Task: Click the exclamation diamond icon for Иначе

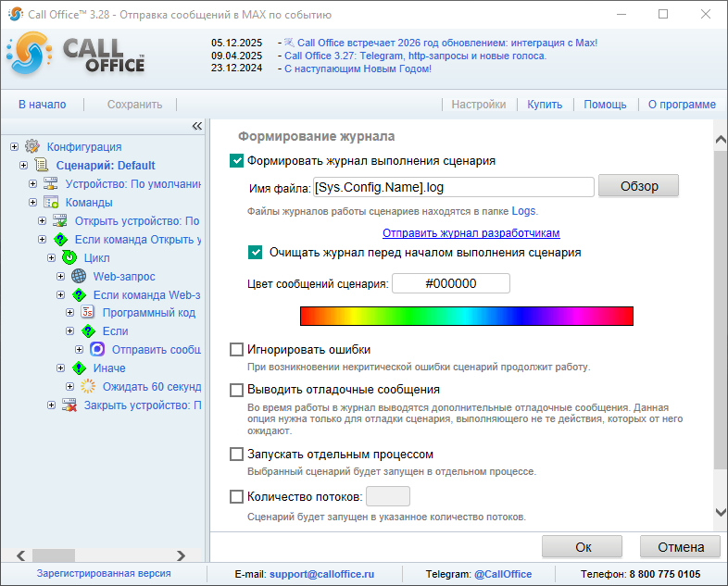Action: pyautogui.click(x=78, y=368)
